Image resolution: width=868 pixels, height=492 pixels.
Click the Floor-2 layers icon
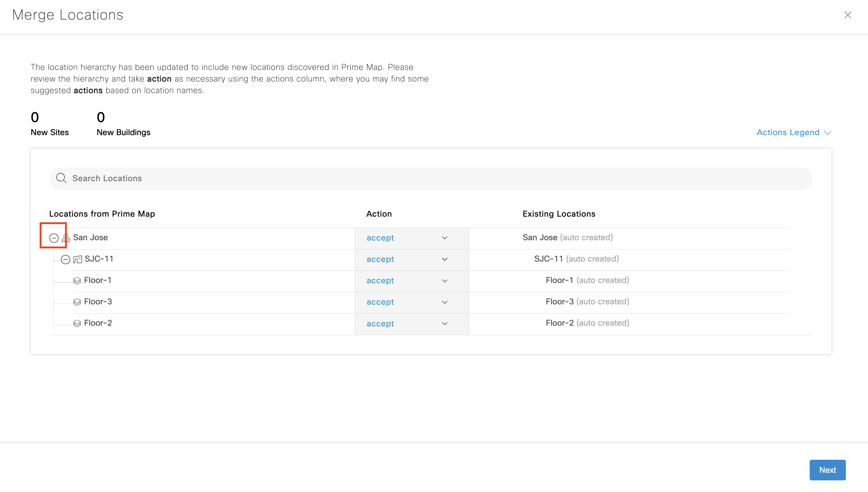[77, 324]
